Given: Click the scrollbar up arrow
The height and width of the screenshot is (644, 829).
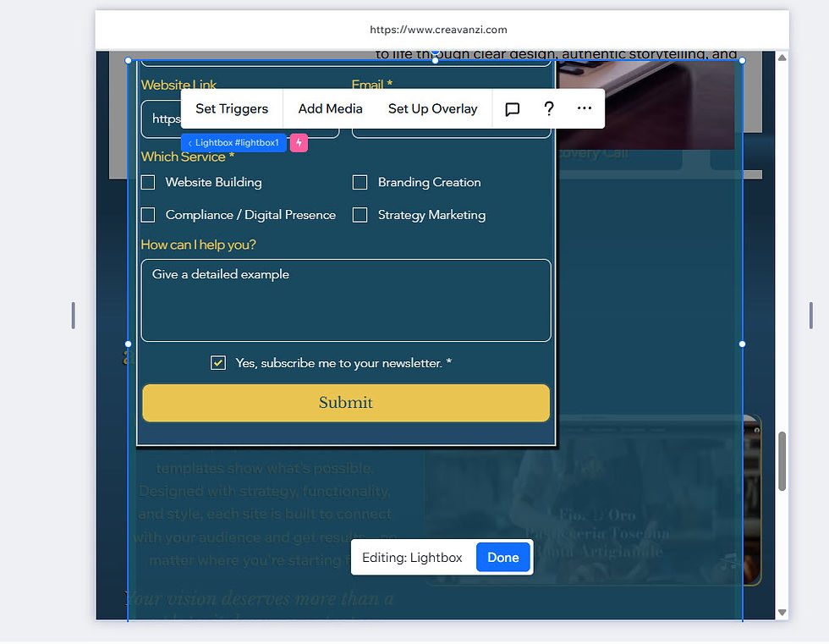Looking at the screenshot, I should coord(782,57).
